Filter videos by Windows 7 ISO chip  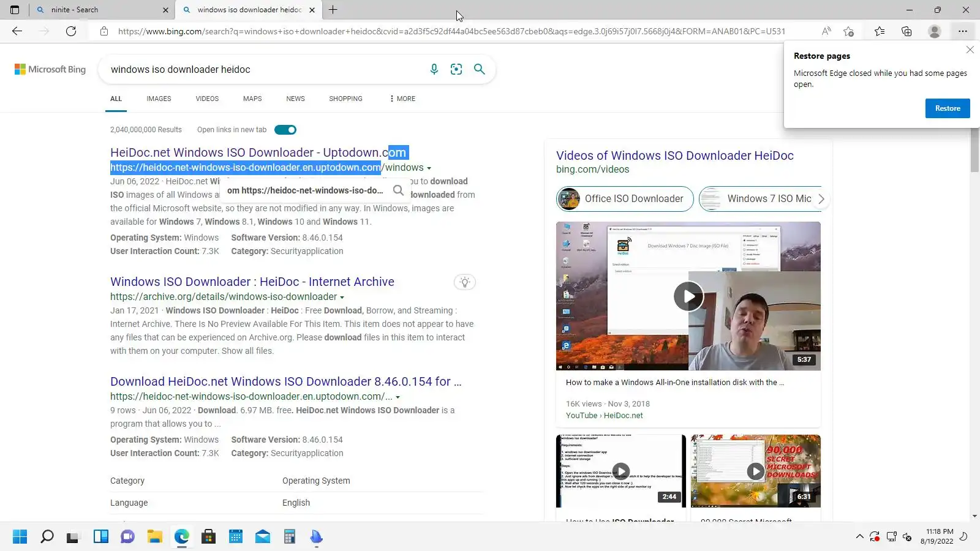click(759, 199)
